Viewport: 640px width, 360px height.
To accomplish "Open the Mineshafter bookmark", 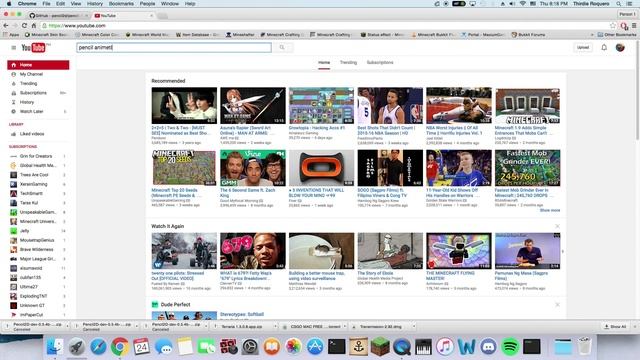I will click(240, 35).
